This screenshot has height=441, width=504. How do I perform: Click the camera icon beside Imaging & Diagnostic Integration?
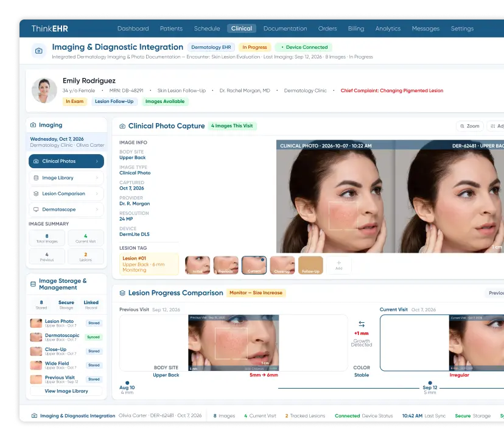[x=38, y=51]
